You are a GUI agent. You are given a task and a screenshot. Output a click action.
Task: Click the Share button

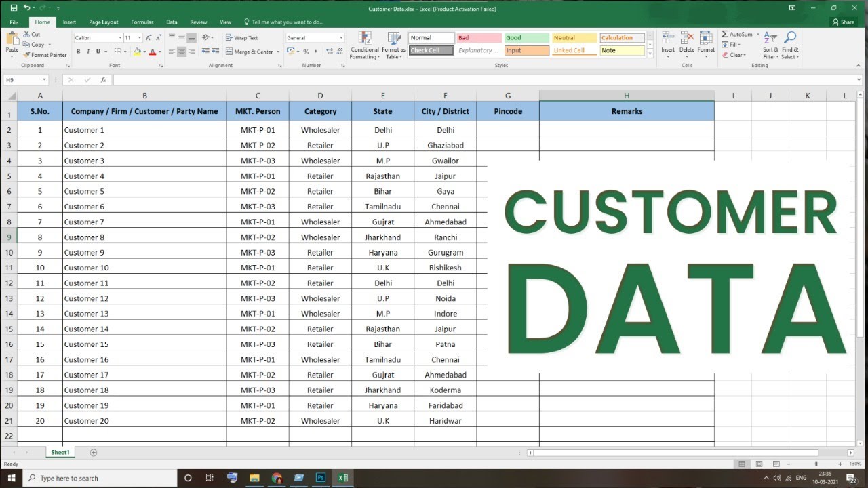click(x=844, y=22)
